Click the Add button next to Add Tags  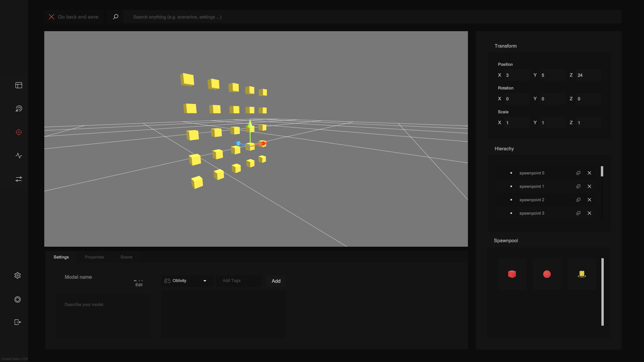pos(276,281)
